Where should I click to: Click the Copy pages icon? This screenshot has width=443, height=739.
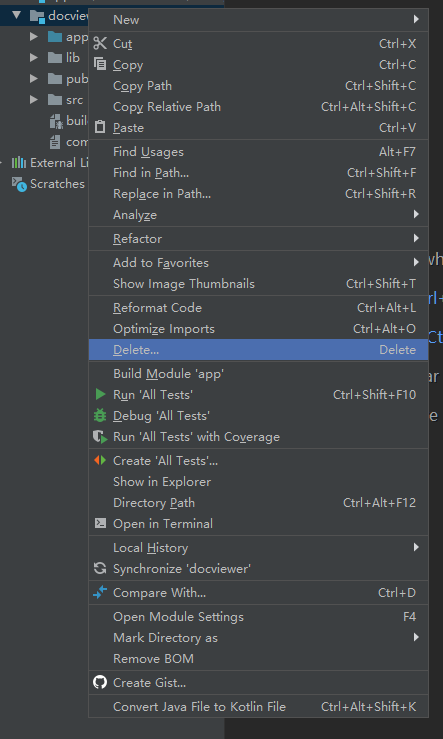point(100,64)
